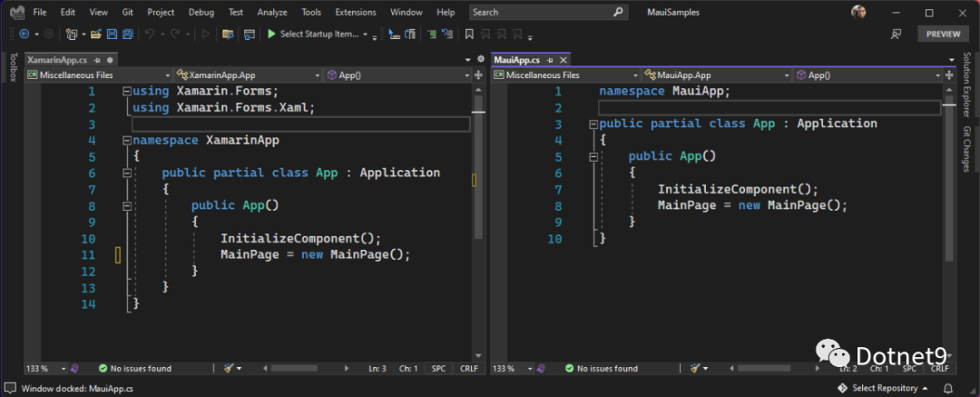980x397 pixels.
Task: Collapse the class App block in MauiApp.cs
Action: 593,124
